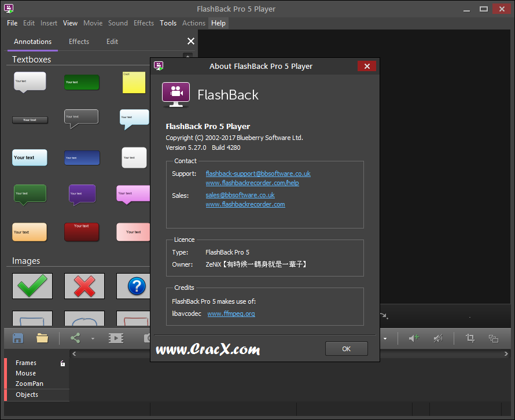
Task: Click the export movie filmstrip icon
Action: coord(116,338)
